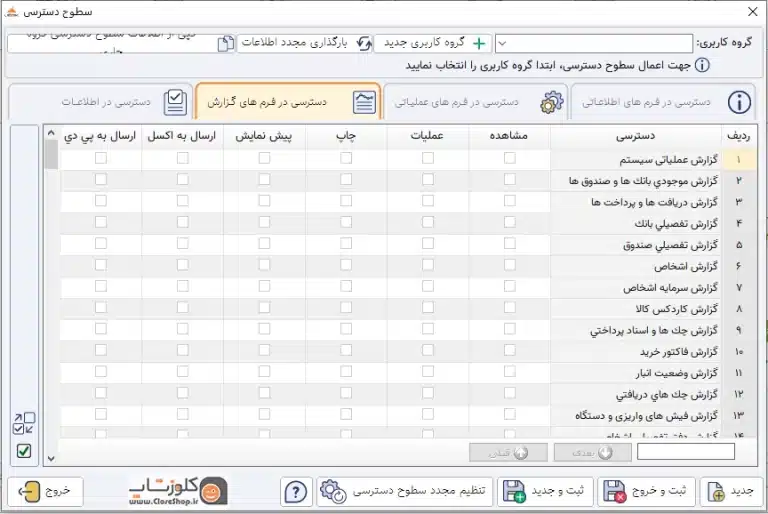Click the clipboard check icon on اطلاعات tab
Screen dimensions: 768x514
pos(175,102)
